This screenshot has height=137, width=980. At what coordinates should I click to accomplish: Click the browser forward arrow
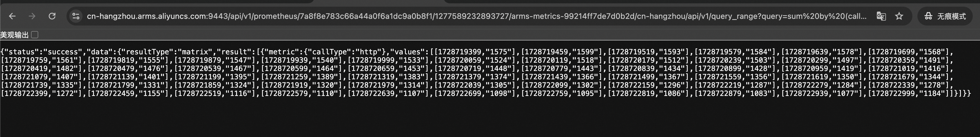point(32,16)
